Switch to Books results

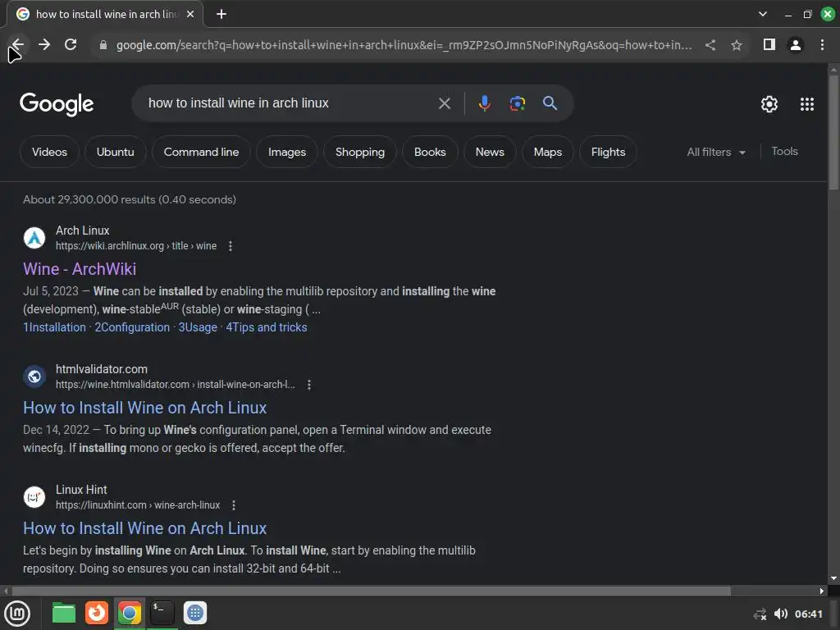(x=430, y=152)
